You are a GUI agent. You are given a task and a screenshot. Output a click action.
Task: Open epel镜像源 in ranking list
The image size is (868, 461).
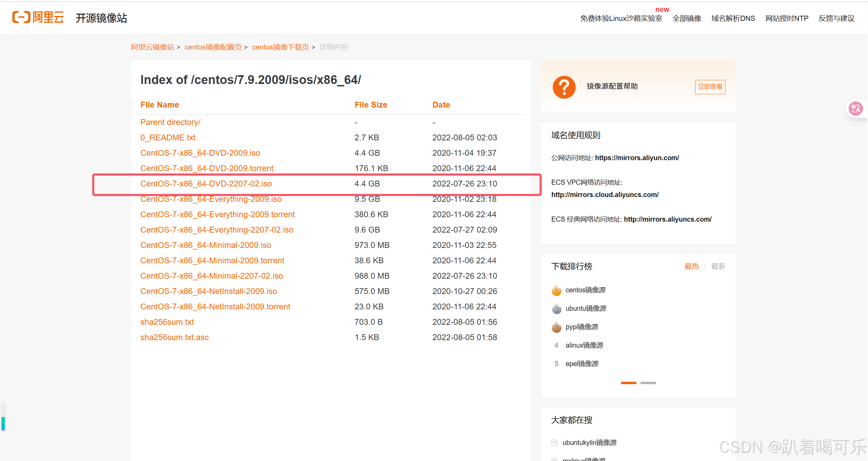582,364
